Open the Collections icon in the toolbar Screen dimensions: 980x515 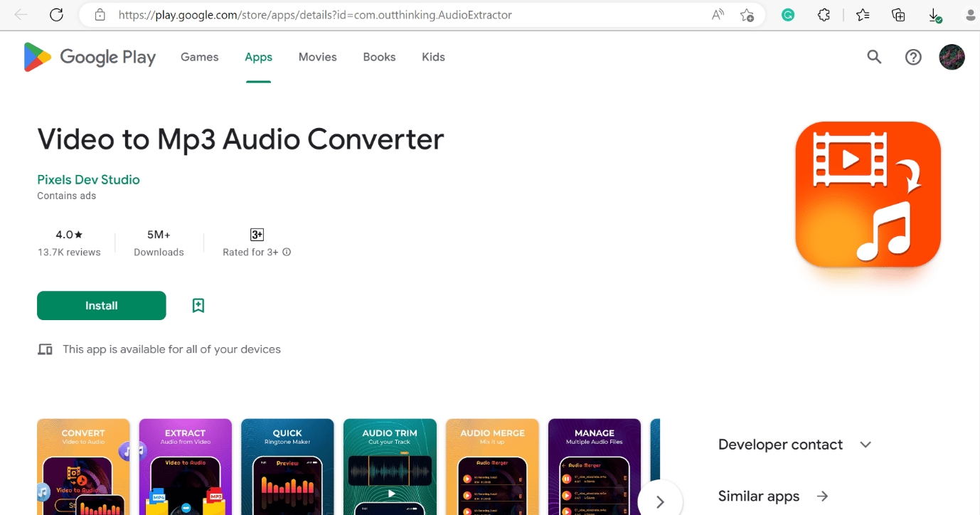coord(899,15)
